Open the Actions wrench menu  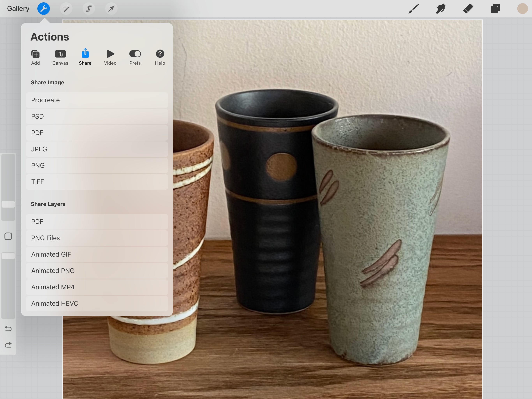pyautogui.click(x=44, y=9)
